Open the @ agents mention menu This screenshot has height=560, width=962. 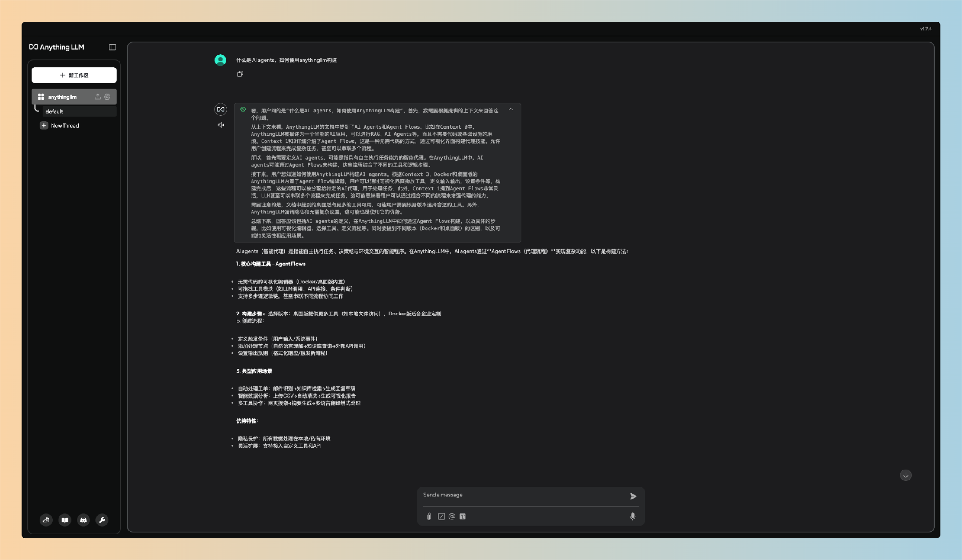(452, 517)
